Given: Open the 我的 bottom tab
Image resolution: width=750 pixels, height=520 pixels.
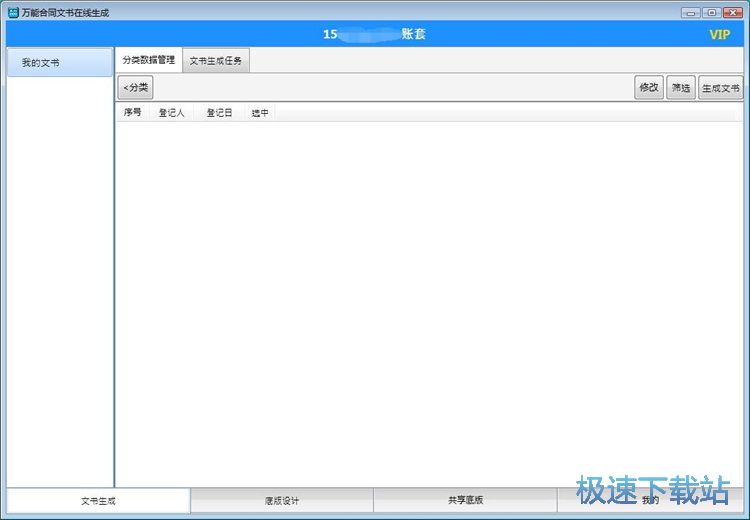Looking at the screenshot, I should pos(650,501).
